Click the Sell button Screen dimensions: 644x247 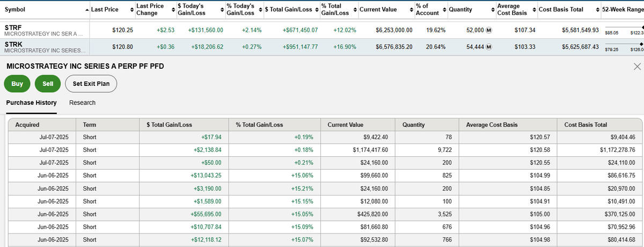pos(48,84)
